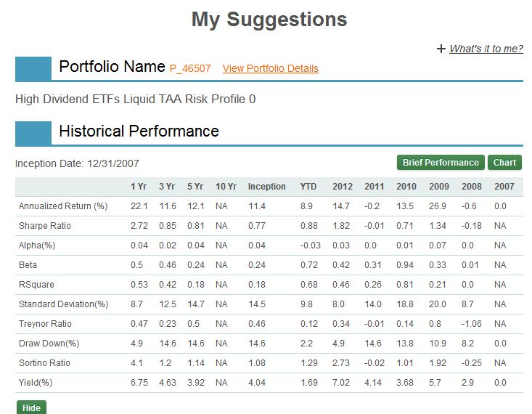The image size is (532, 414).
Task: Select the Inception column header
Action: 266,187
